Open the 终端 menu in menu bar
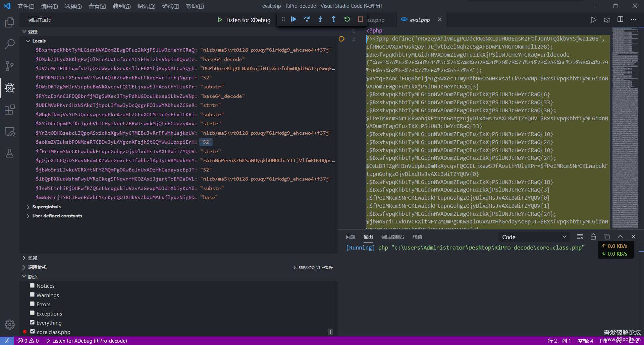 pos(170,6)
